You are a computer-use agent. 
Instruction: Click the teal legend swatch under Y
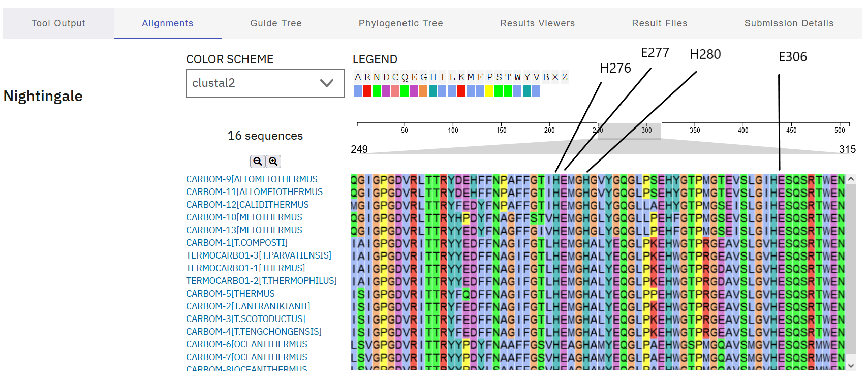(x=527, y=91)
